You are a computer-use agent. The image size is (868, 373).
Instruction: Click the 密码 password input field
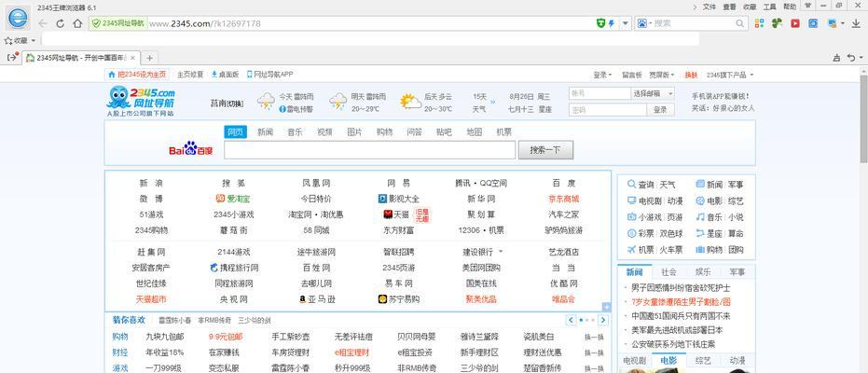pyautogui.click(x=607, y=110)
